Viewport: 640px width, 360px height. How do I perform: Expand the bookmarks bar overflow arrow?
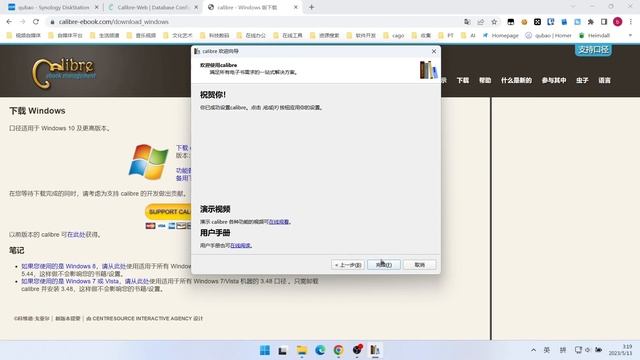630,36
